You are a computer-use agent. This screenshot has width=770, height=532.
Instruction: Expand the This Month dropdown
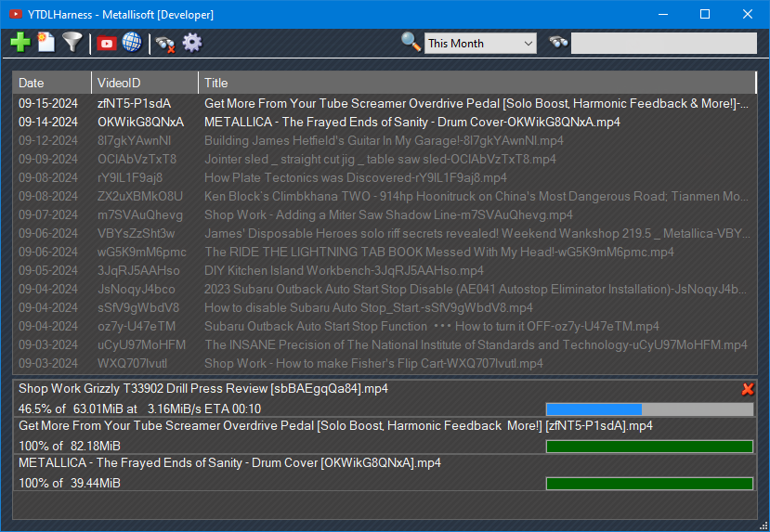529,44
